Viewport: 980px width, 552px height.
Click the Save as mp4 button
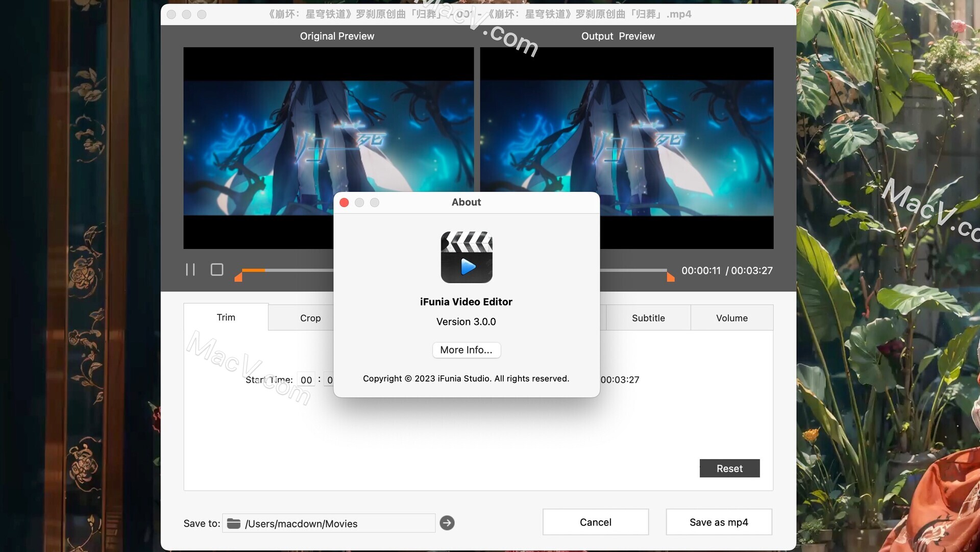coord(719,522)
